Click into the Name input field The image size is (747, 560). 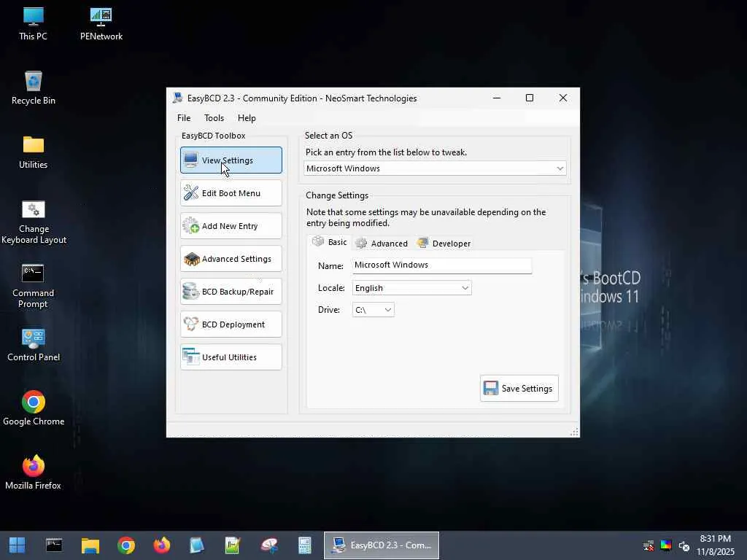pyautogui.click(x=442, y=265)
